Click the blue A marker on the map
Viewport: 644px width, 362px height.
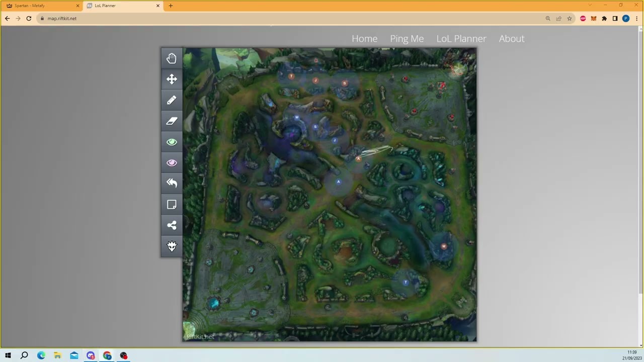tap(339, 182)
